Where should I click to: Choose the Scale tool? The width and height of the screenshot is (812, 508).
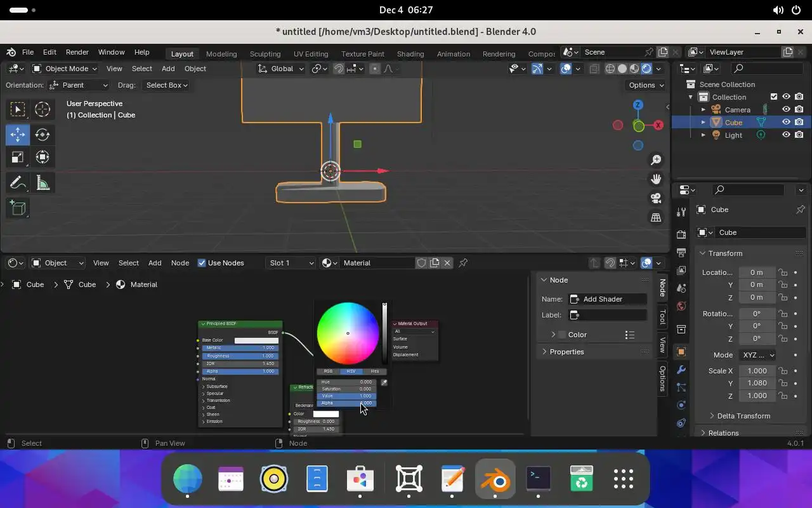click(x=18, y=157)
